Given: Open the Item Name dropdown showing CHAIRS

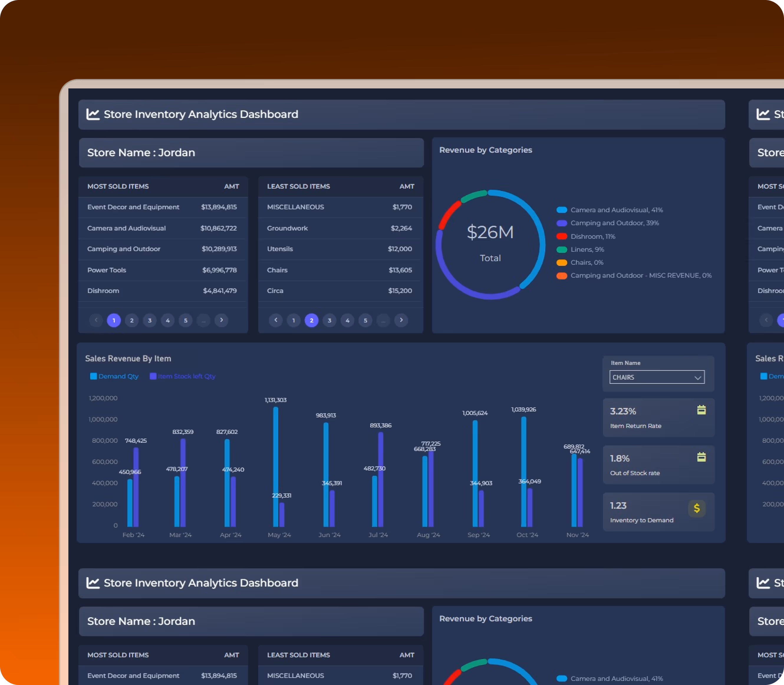Looking at the screenshot, I should click(657, 377).
